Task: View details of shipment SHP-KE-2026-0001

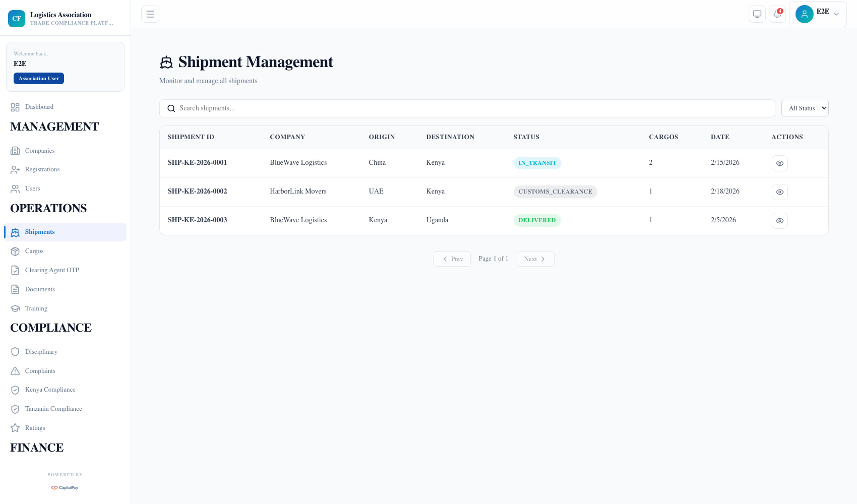Action: 779,163
